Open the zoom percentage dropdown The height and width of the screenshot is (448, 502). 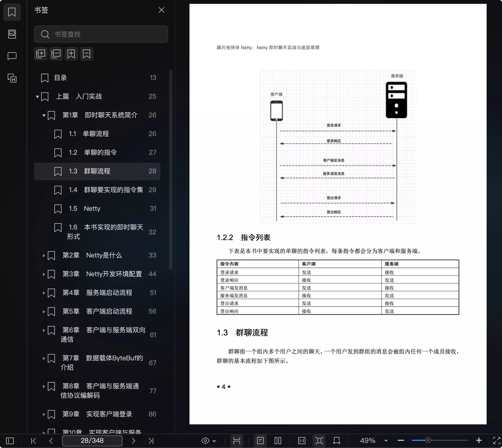(386, 441)
